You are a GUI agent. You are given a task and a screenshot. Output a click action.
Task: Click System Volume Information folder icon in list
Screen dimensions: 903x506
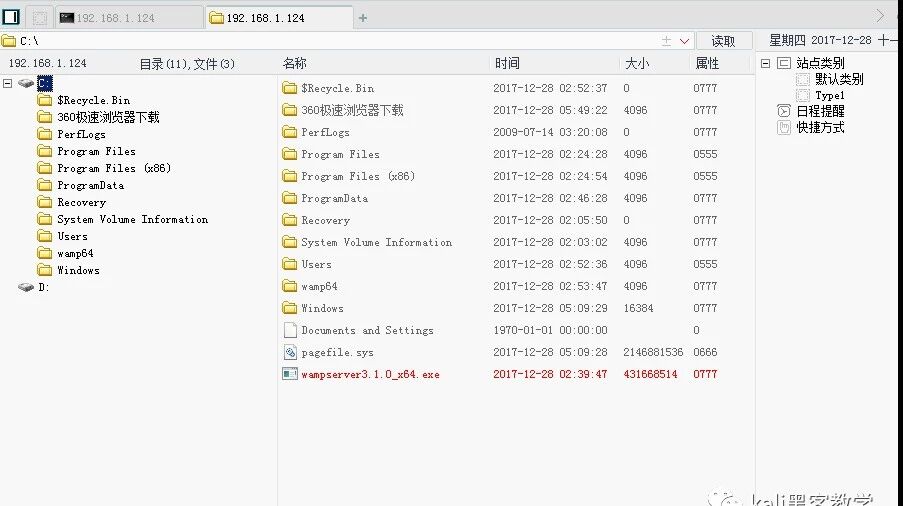coord(290,242)
